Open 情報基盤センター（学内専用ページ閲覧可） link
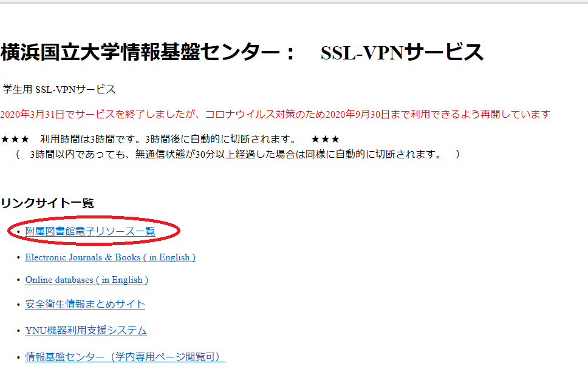The width and height of the screenshot is (588, 372). pos(125,357)
